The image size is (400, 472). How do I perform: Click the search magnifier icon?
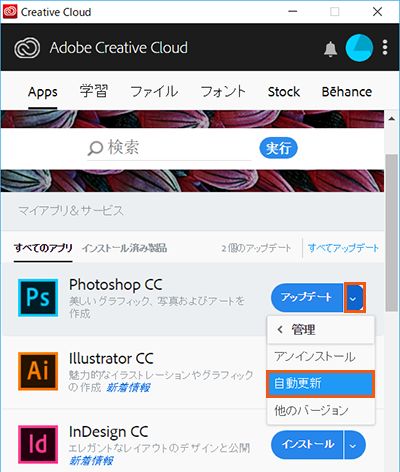pos(95,148)
